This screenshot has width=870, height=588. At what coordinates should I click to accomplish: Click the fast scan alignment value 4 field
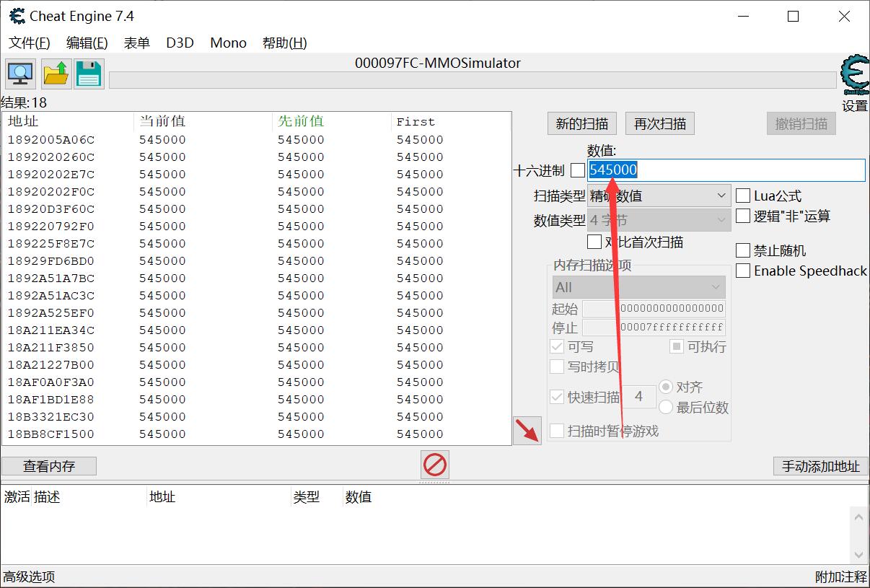pyautogui.click(x=638, y=397)
